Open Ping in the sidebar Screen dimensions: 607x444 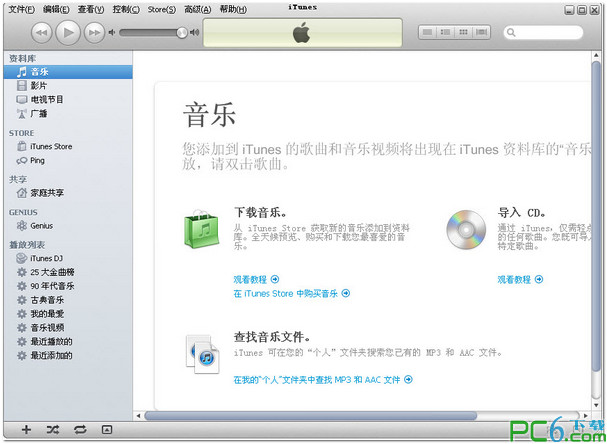pos(68,161)
